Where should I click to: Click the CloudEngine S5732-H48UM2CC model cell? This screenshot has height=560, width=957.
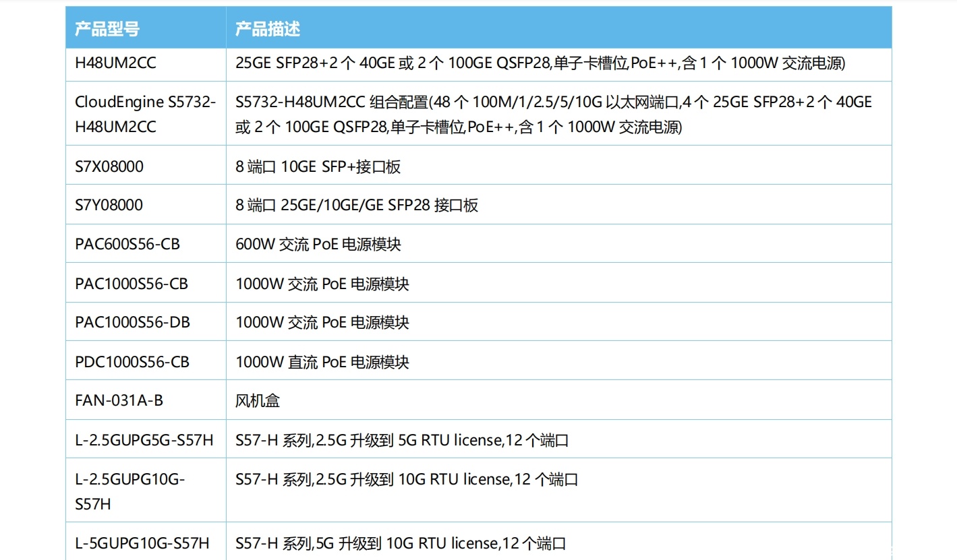tap(145, 115)
